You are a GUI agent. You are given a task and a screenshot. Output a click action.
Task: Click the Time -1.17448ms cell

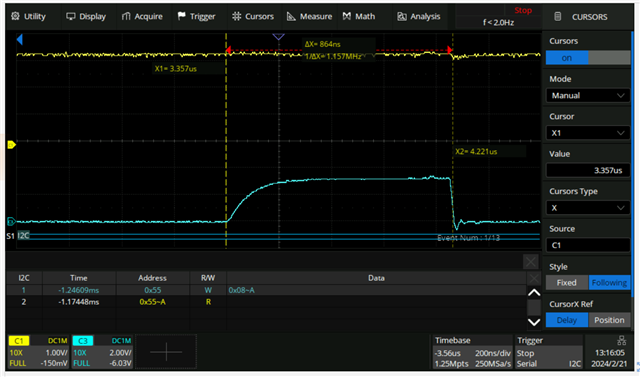(79, 302)
